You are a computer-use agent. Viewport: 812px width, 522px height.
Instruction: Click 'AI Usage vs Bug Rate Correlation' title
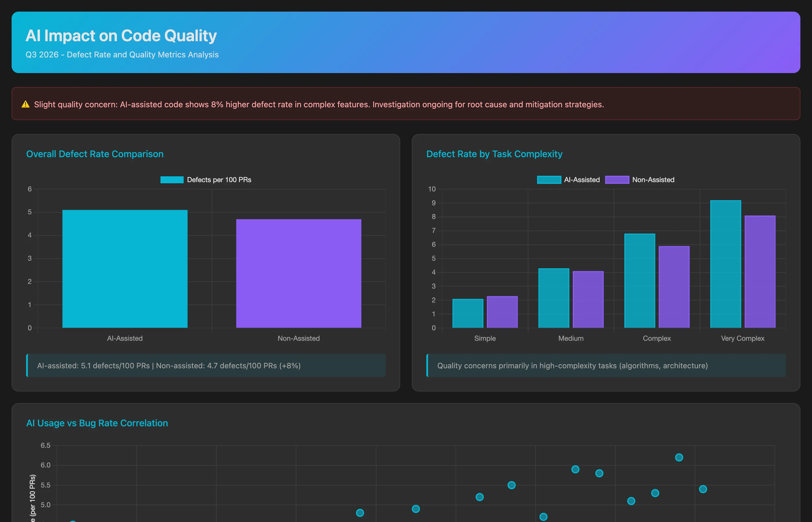(x=97, y=423)
